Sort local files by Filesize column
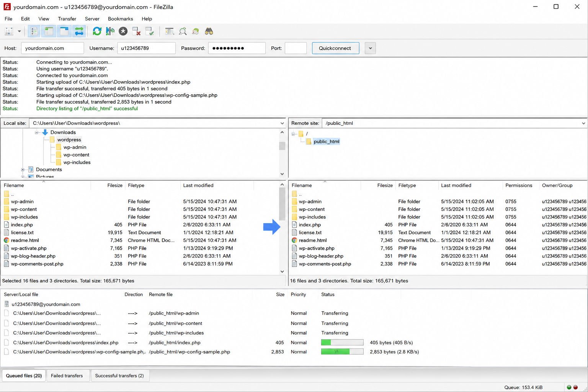 108,185
